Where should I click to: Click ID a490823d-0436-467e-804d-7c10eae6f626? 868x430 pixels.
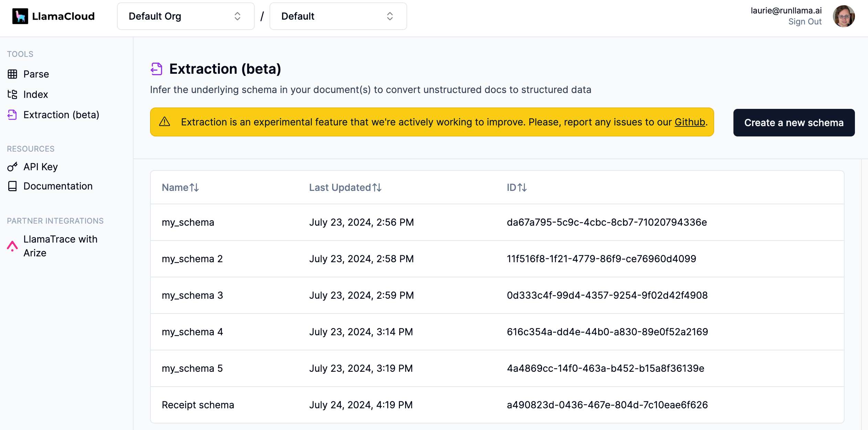(607, 405)
